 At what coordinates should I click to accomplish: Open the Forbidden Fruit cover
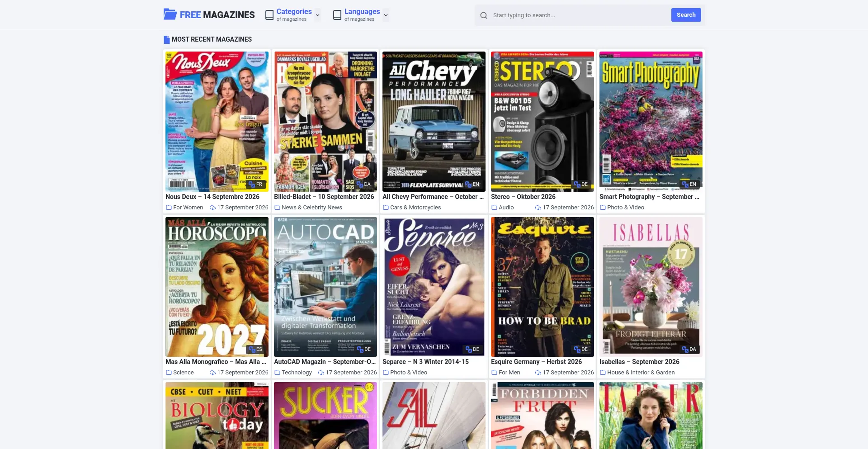[x=542, y=416]
